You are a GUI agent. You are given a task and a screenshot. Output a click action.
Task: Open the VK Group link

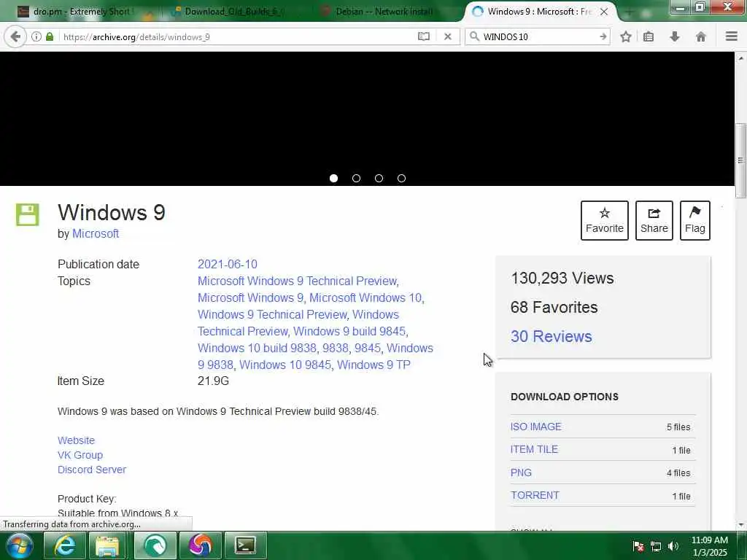80,455
